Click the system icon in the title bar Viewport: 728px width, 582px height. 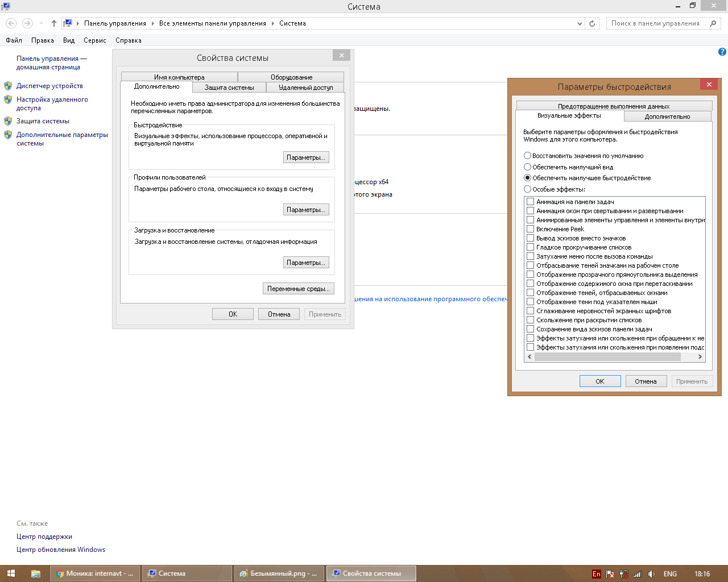click(6, 6)
